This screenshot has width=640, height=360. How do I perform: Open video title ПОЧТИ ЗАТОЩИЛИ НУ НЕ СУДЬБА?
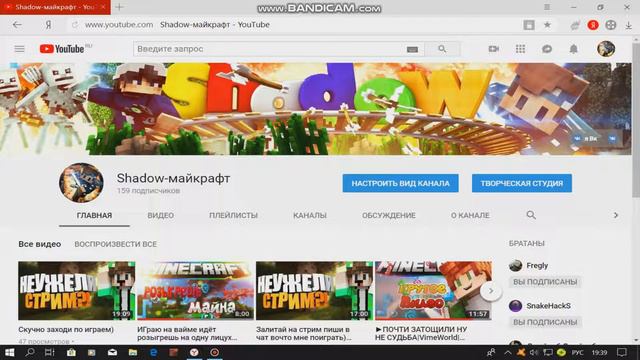pos(421,333)
